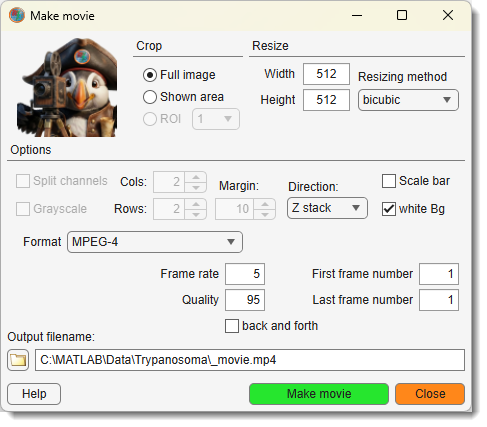The width and height of the screenshot is (487, 427).
Task: Click the Last frame number field
Action: pos(439,300)
